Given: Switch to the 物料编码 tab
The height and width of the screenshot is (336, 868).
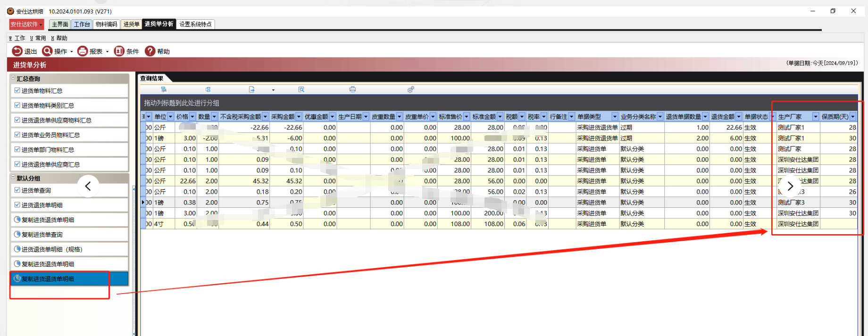Looking at the screenshot, I should click(x=106, y=25).
